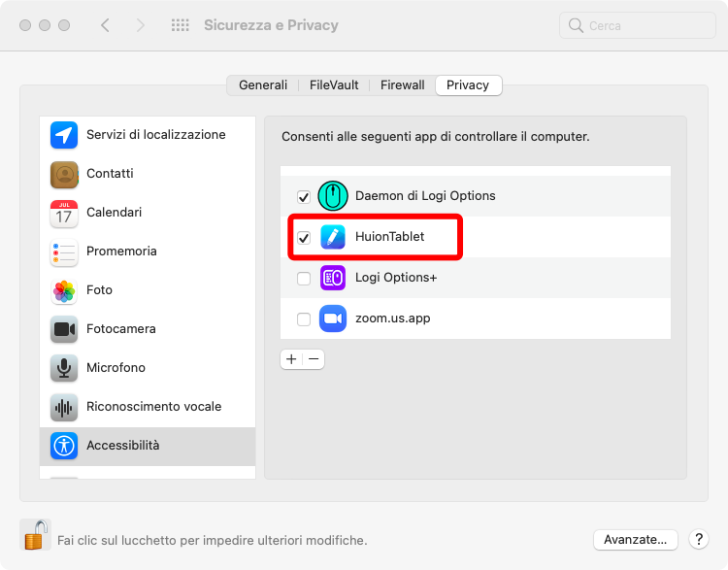Screen dimensions: 728x570
Task: Enable the zoom.us.app checkbox
Action: click(304, 319)
